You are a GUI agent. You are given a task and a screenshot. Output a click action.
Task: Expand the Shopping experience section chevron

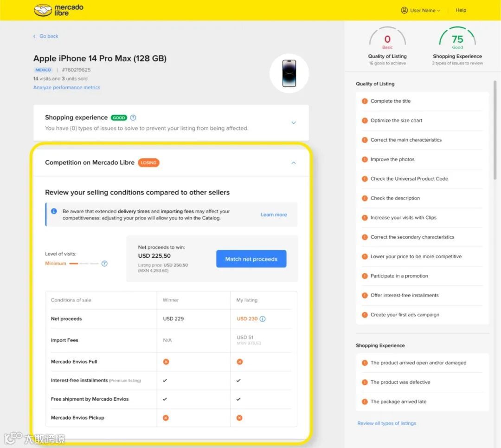point(294,123)
